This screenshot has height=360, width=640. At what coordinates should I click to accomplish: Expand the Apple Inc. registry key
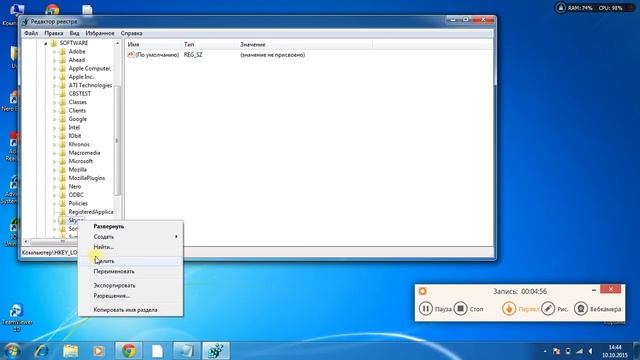click(x=54, y=77)
